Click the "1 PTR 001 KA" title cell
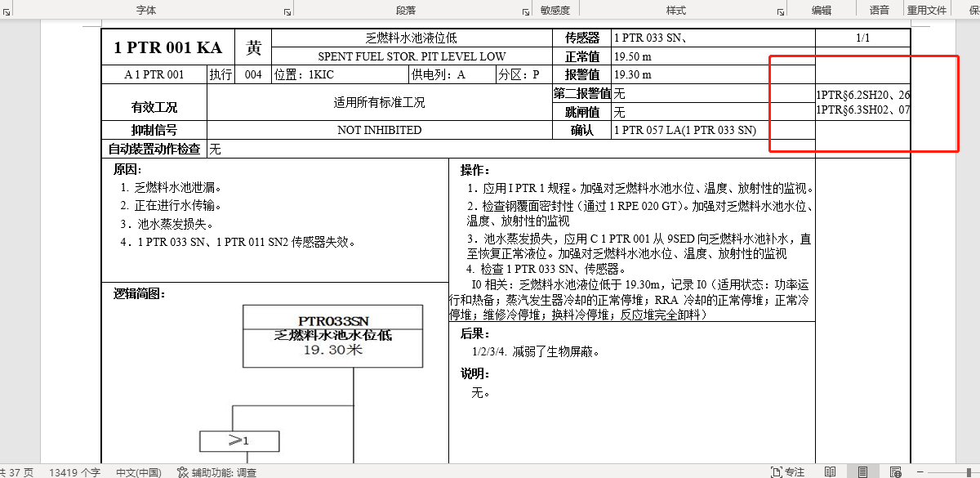The width and height of the screenshot is (980, 478). [x=167, y=47]
